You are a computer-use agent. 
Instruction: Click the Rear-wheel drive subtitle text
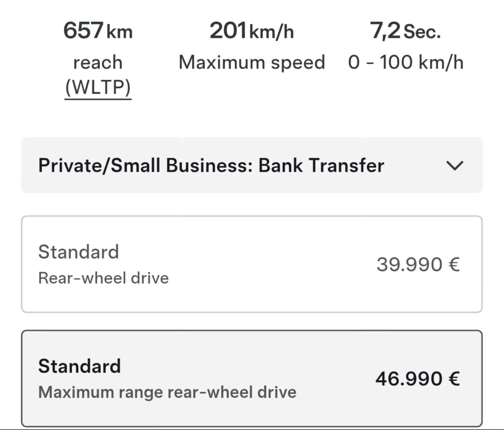coord(103,278)
